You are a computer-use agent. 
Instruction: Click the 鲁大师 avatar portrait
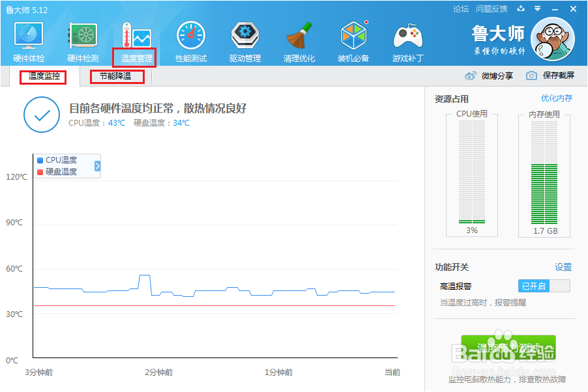(553, 39)
